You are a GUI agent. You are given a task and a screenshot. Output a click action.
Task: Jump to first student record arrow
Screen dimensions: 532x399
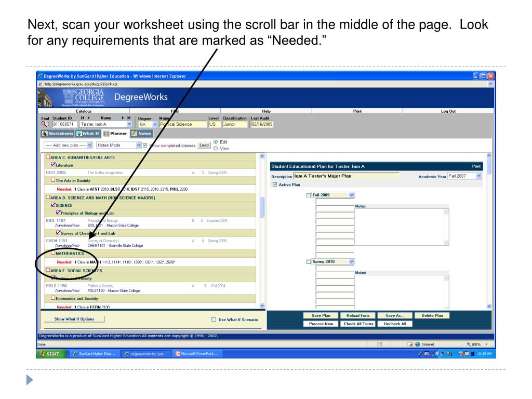click(82, 118)
